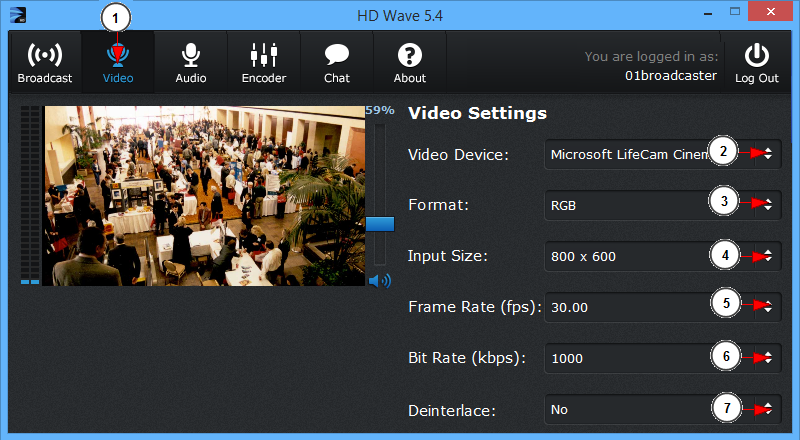This screenshot has width=800, height=440.
Task: Click the Deinterlace label
Action: (452, 410)
